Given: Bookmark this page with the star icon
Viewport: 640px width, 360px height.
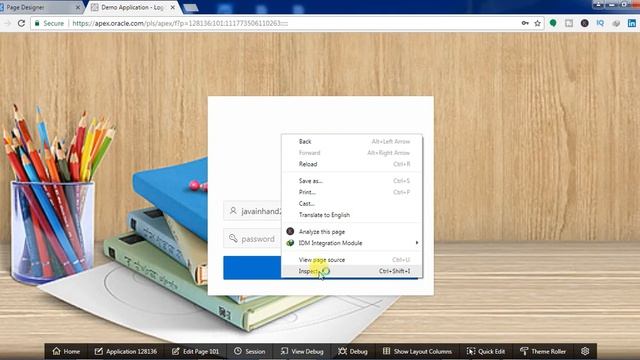Looking at the screenshot, I should tap(538, 23).
